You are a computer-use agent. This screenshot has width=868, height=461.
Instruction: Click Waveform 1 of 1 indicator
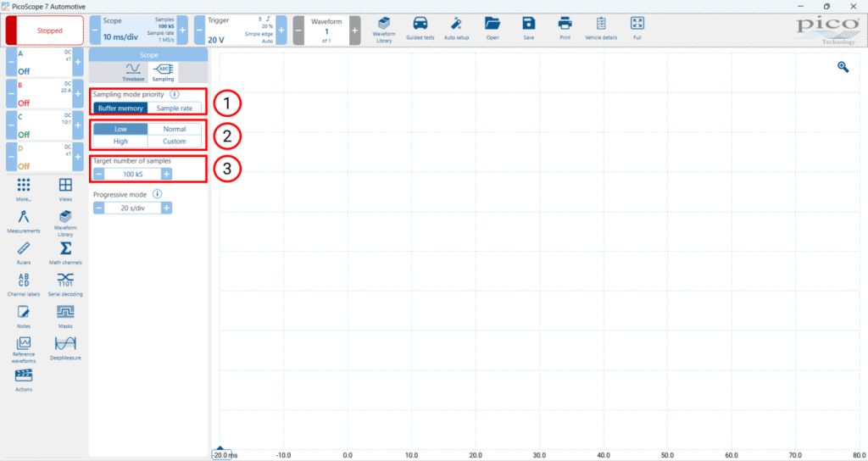tap(326, 30)
